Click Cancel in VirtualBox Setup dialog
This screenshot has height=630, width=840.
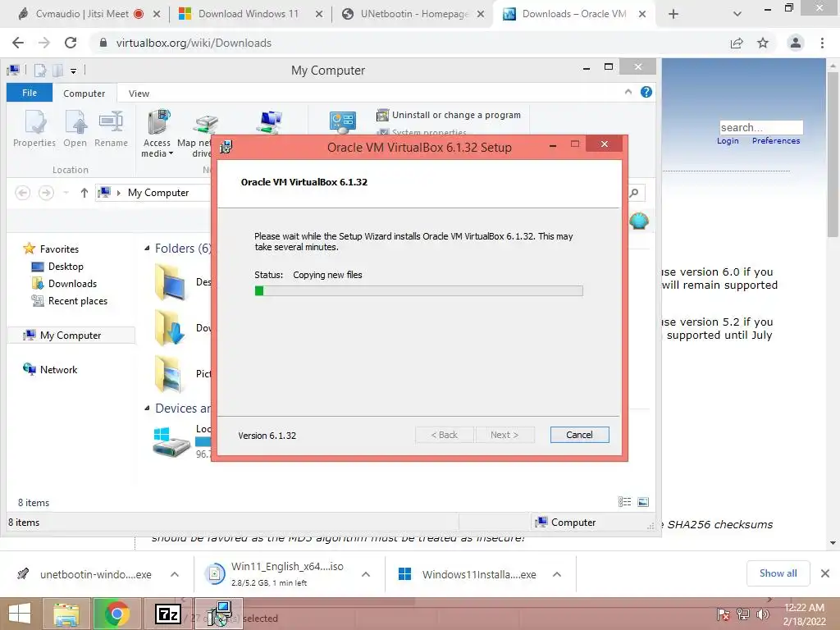[579, 435]
